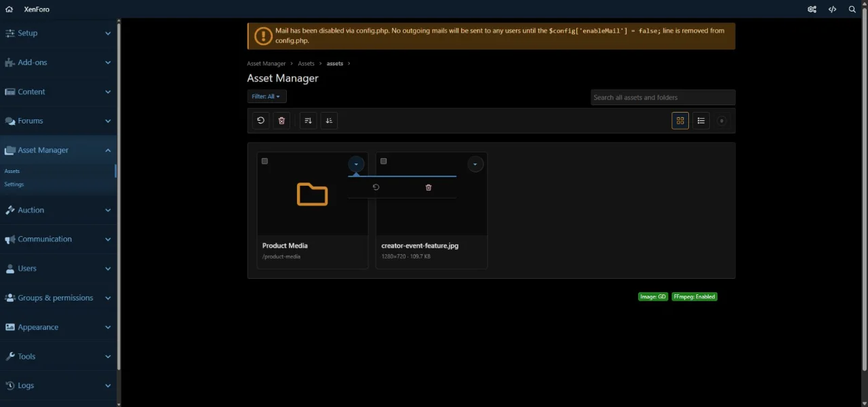Image resolution: width=868 pixels, height=407 pixels.
Task: Click the trash icon in the Product Media popup menu
Action: point(429,187)
